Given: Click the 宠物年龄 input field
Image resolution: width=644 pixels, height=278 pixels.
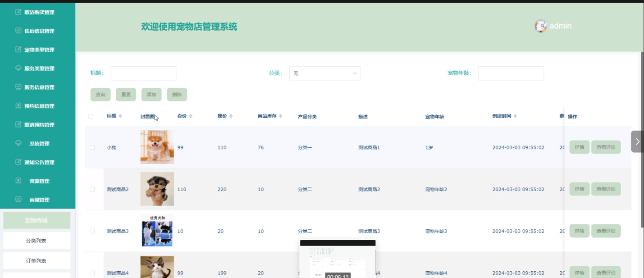Looking at the screenshot, I should click(511, 73).
